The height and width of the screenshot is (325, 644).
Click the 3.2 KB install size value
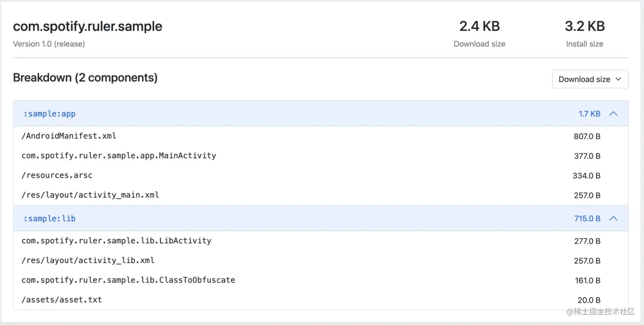[x=584, y=26]
